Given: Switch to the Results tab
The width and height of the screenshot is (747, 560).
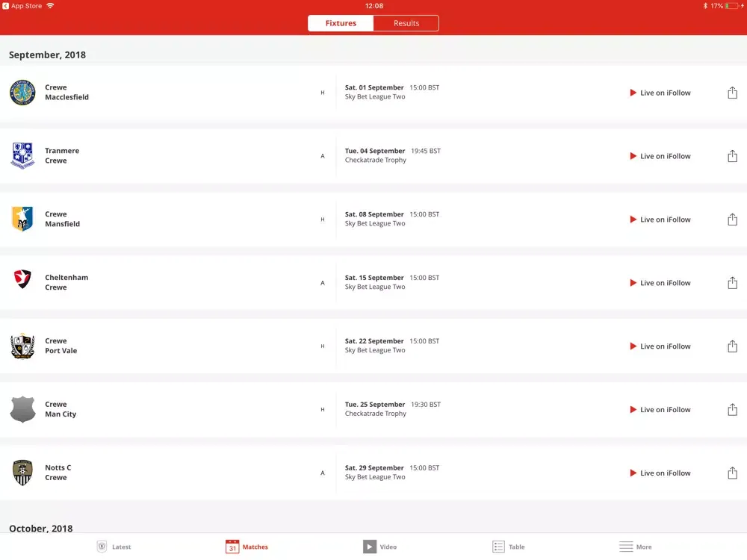Looking at the screenshot, I should coord(406,23).
